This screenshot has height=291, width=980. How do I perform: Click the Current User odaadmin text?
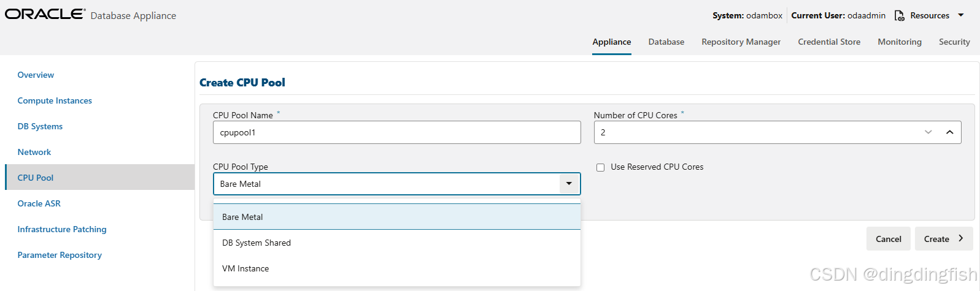coord(838,15)
